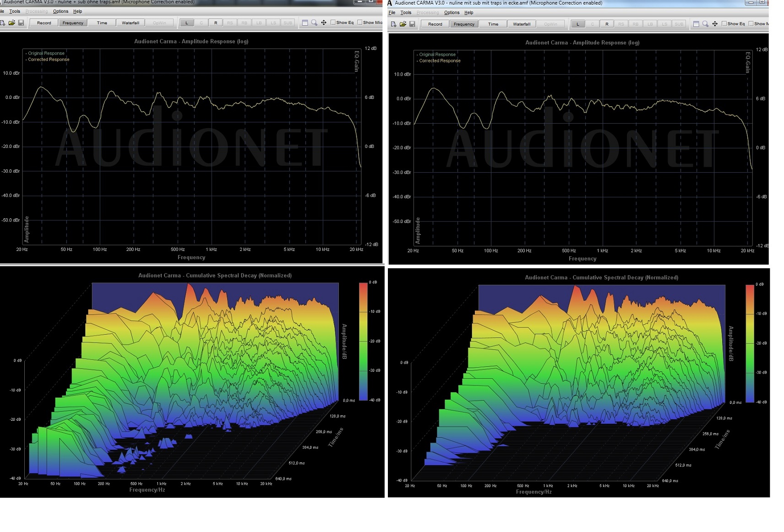Open the Options menu in the 'traps in ecke' window

452,13
